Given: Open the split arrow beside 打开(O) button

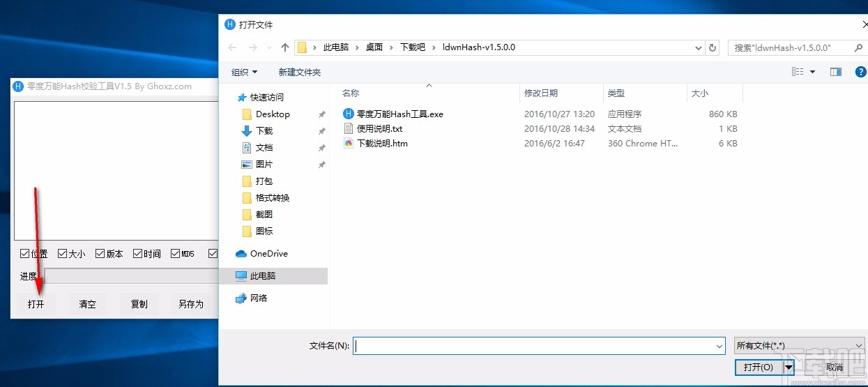Looking at the screenshot, I should pos(789,367).
